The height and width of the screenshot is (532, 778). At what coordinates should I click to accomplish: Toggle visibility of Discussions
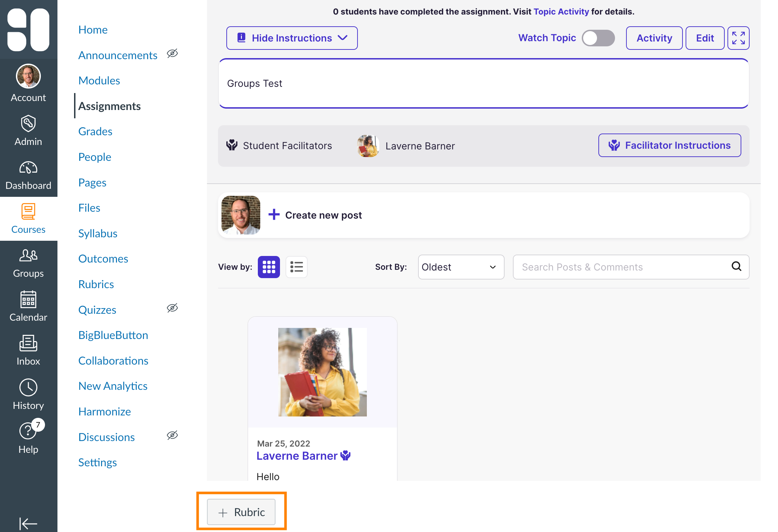click(x=172, y=435)
